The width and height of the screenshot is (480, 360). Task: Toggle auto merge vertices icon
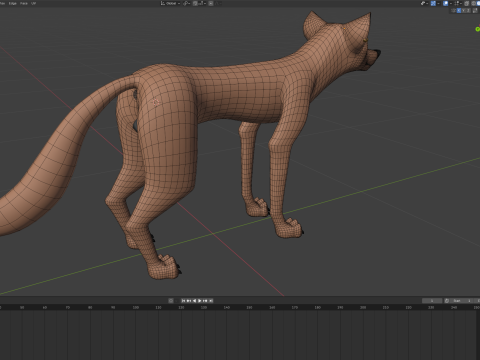click(475, 10)
